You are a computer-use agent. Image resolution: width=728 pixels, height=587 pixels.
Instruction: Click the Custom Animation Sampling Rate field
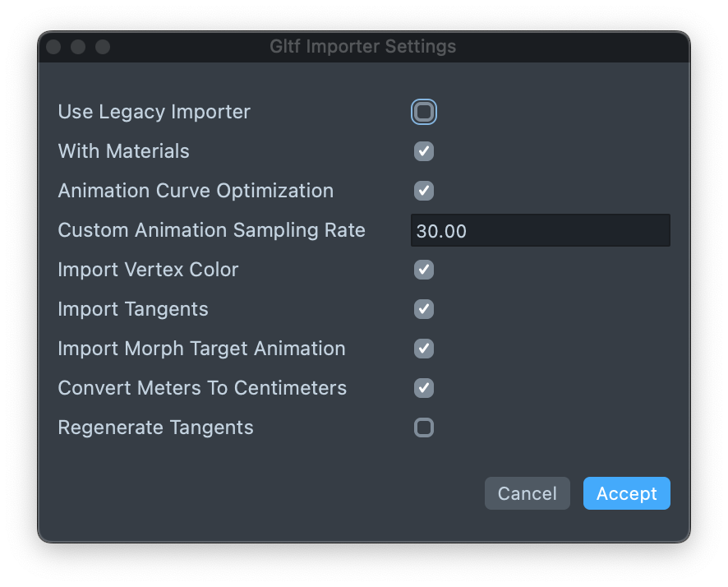pos(540,231)
